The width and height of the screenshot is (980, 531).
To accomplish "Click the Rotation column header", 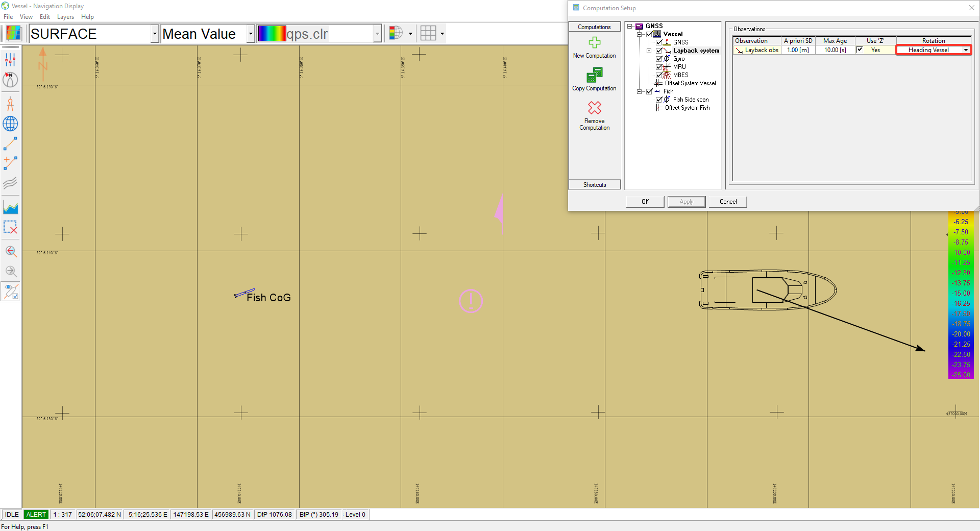I will tap(934, 41).
